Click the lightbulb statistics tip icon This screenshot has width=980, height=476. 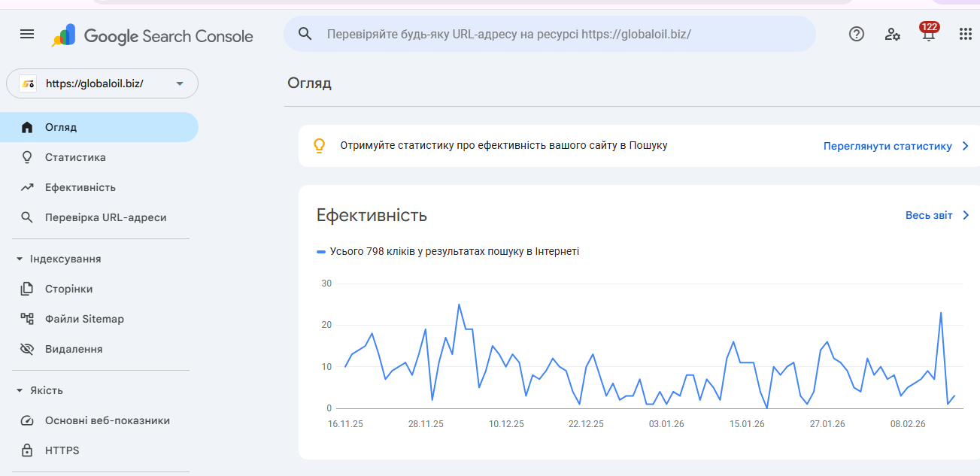tap(319, 146)
